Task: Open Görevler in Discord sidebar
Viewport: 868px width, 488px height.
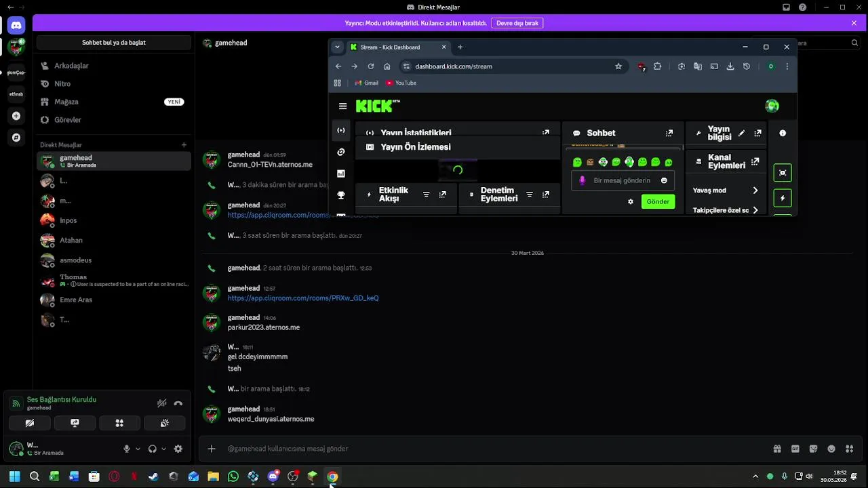Action: (113, 120)
